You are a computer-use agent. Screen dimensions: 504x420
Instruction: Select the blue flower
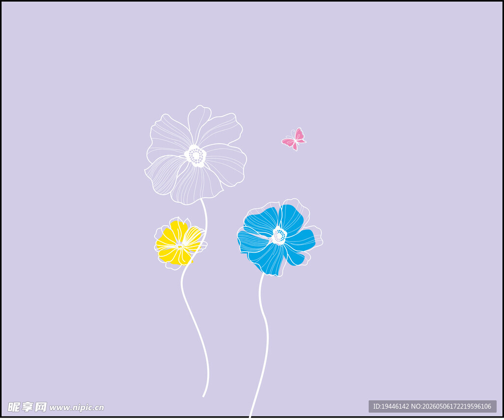pyautogui.click(x=280, y=237)
